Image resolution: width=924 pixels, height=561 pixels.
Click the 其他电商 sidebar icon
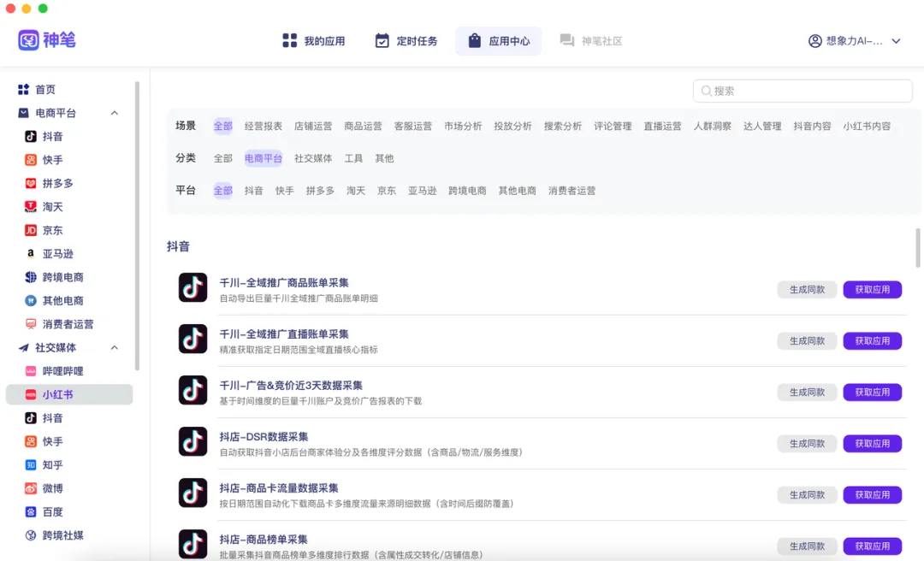point(31,300)
